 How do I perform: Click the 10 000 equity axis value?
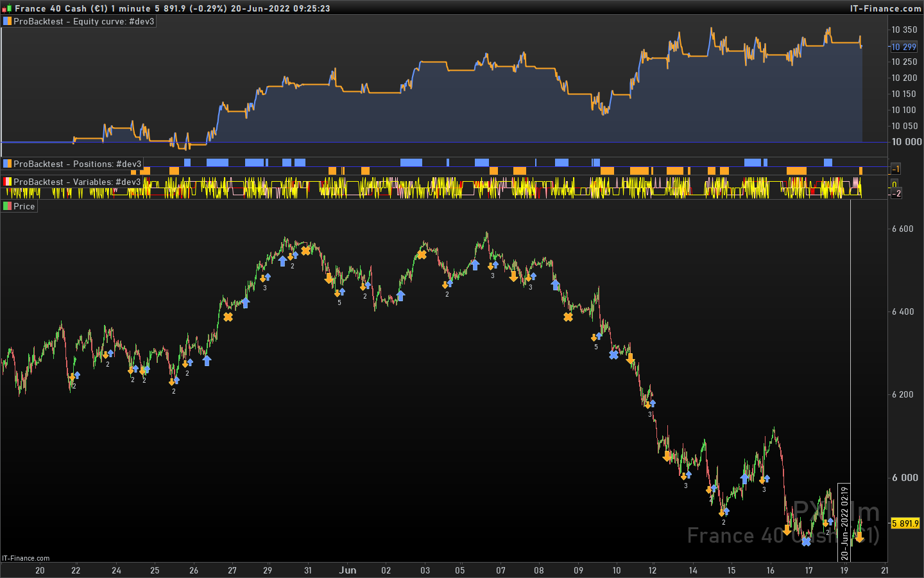click(x=906, y=142)
